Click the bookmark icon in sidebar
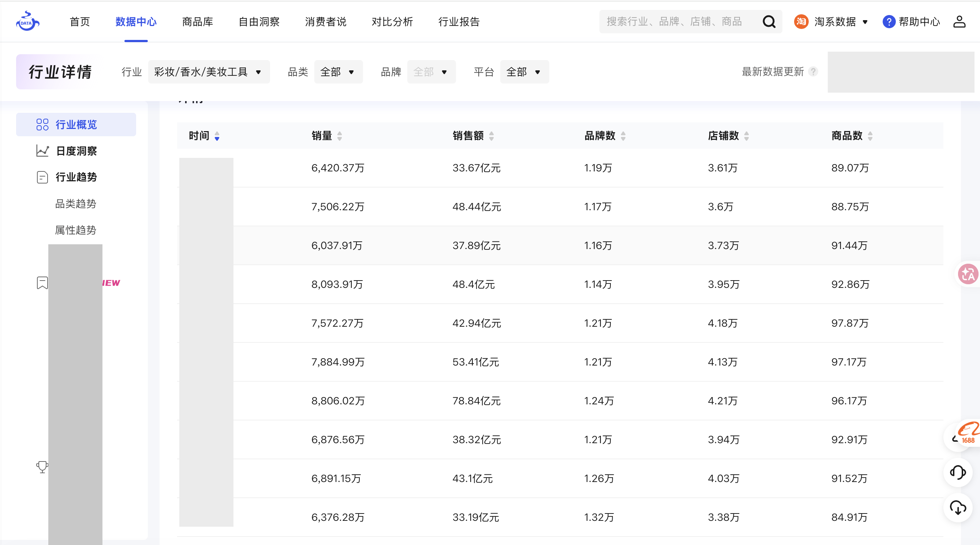Viewport: 980px width, 545px height. (x=42, y=283)
